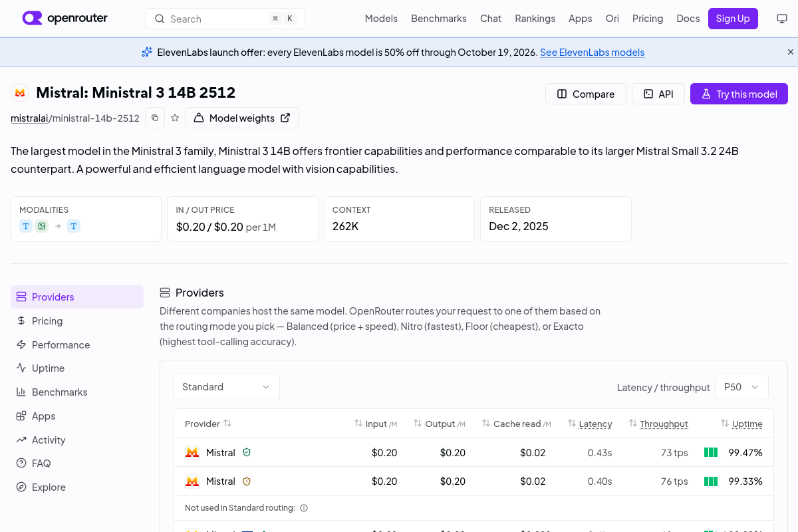
Task: Select Providers in the sidebar
Action: click(77, 297)
